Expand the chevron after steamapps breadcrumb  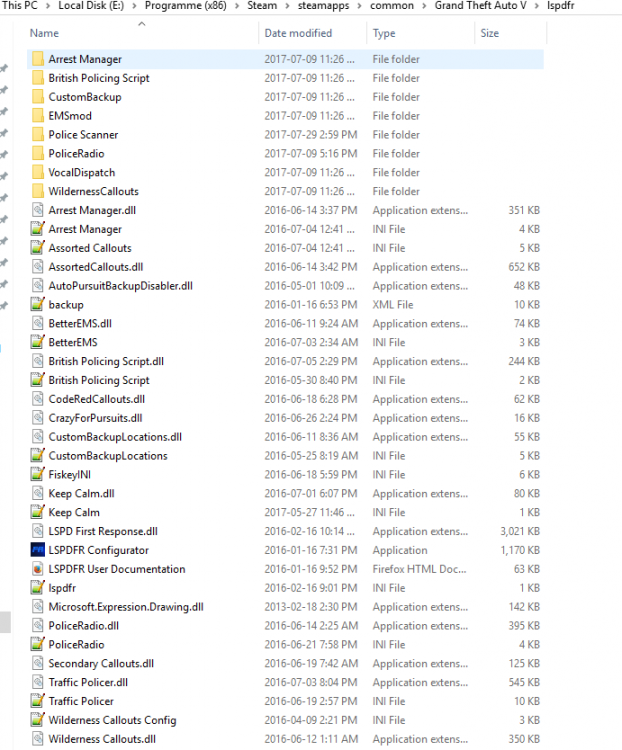pos(359,6)
